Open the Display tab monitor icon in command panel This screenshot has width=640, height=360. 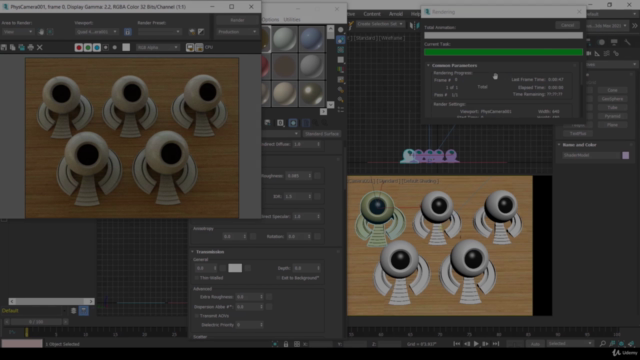click(x=614, y=42)
